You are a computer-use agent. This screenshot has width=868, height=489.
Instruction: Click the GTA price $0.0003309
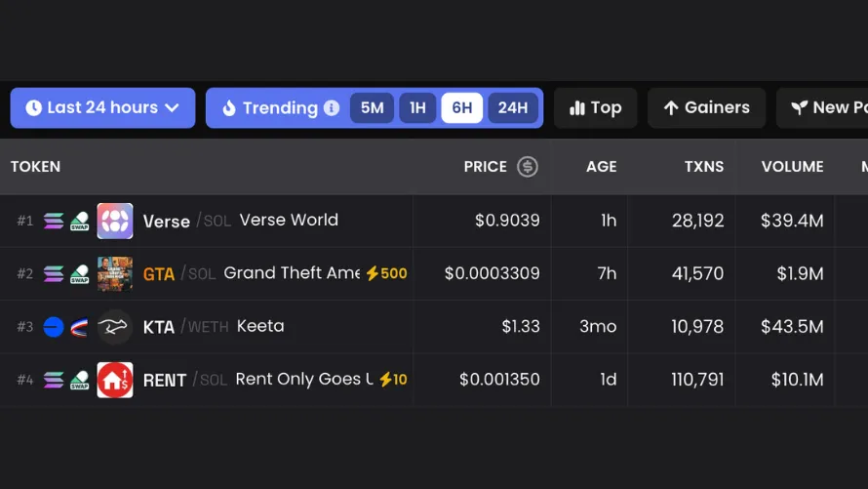point(493,273)
